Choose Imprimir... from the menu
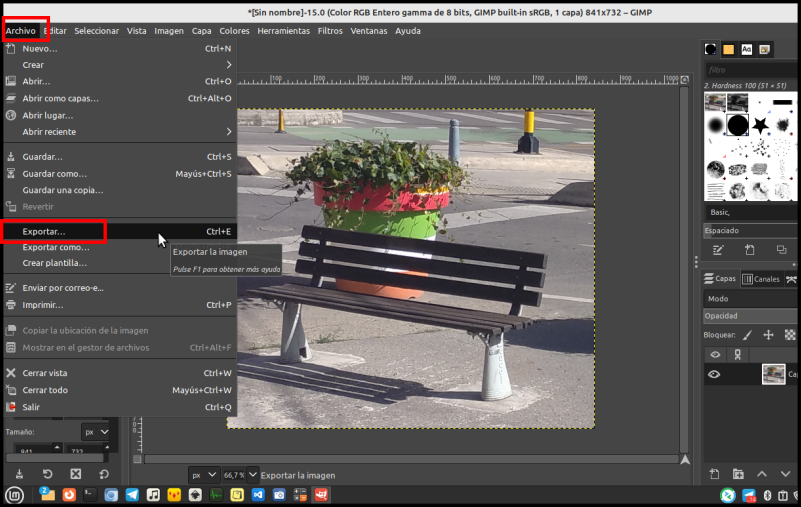This screenshot has width=801, height=507. [120, 305]
